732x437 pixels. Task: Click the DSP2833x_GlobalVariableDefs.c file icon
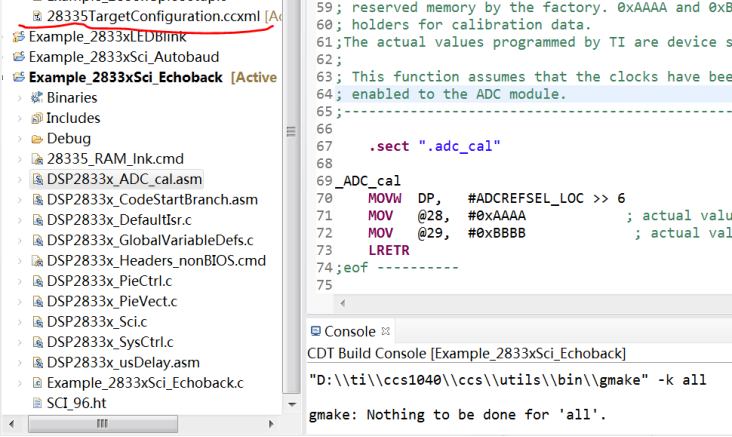click(x=37, y=240)
